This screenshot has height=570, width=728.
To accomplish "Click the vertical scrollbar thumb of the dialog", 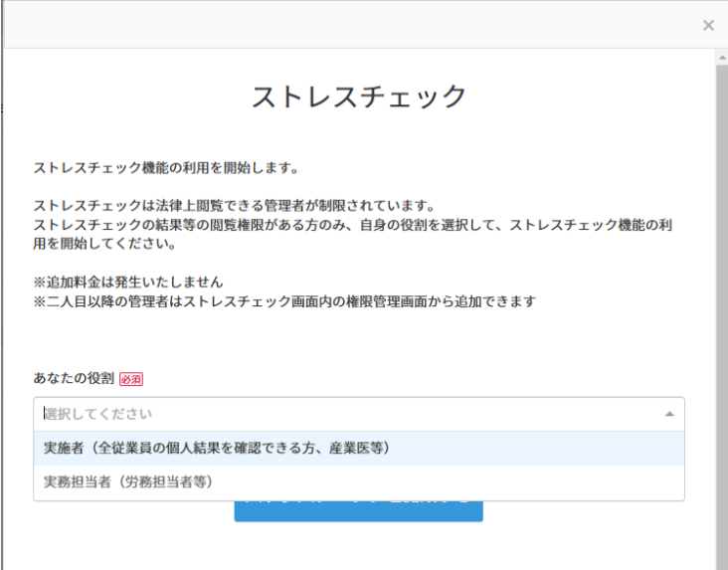I will (722, 298).
